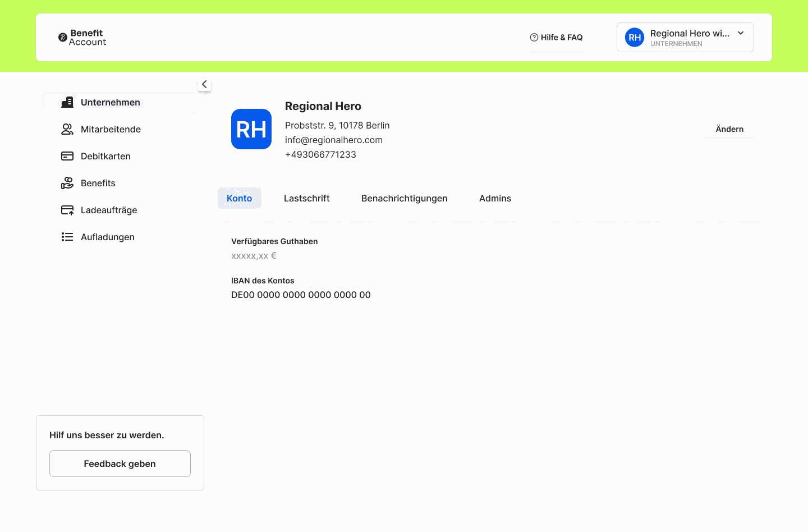This screenshot has width=808, height=532.
Task: Click the xxxxx,xx € balance value
Action: [x=254, y=255]
